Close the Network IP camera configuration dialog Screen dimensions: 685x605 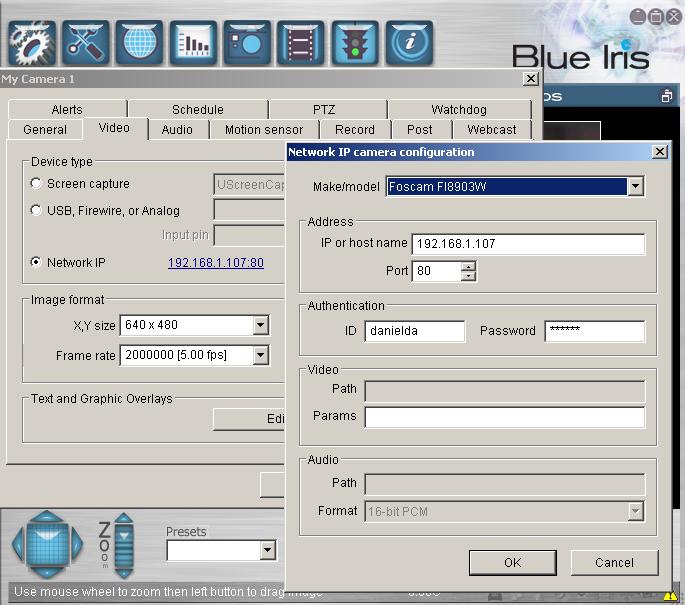660,152
